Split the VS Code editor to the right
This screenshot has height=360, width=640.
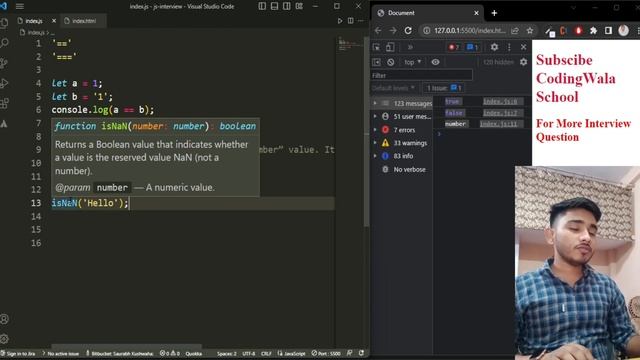pos(351,21)
